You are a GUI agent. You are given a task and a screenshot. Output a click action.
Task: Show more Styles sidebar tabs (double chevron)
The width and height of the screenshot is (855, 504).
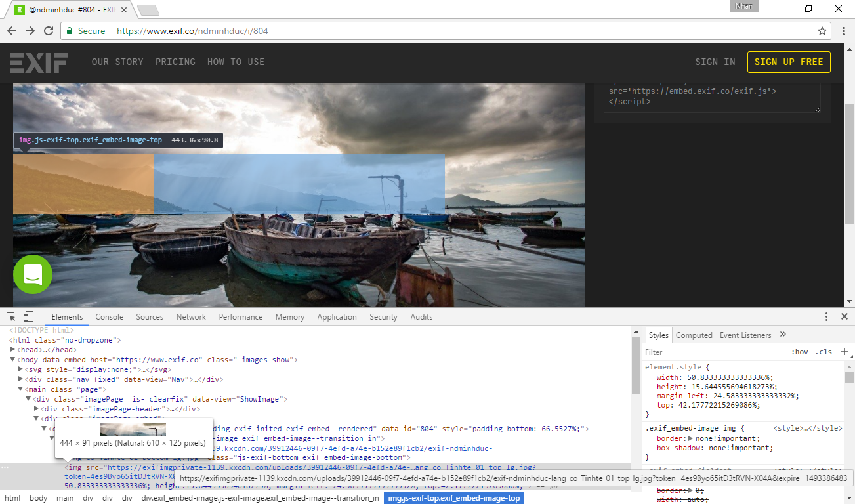[x=783, y=335]
